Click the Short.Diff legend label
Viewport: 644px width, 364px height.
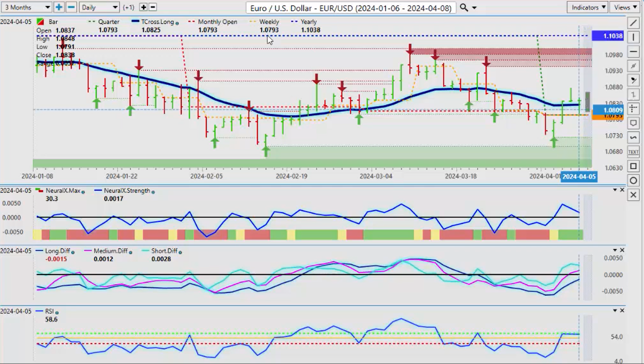click(x=164, y=251)
